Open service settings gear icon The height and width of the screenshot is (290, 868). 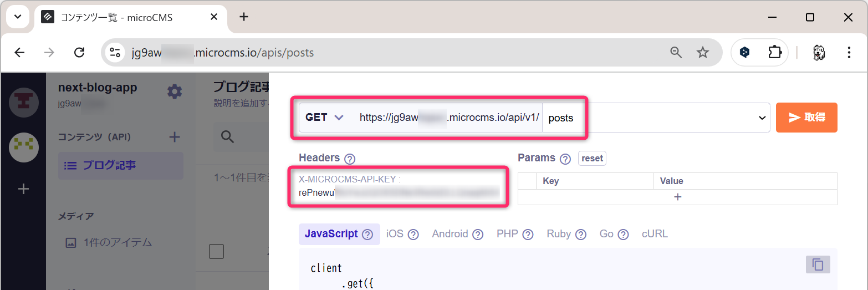pyautogui.click(x=175, y=91)
